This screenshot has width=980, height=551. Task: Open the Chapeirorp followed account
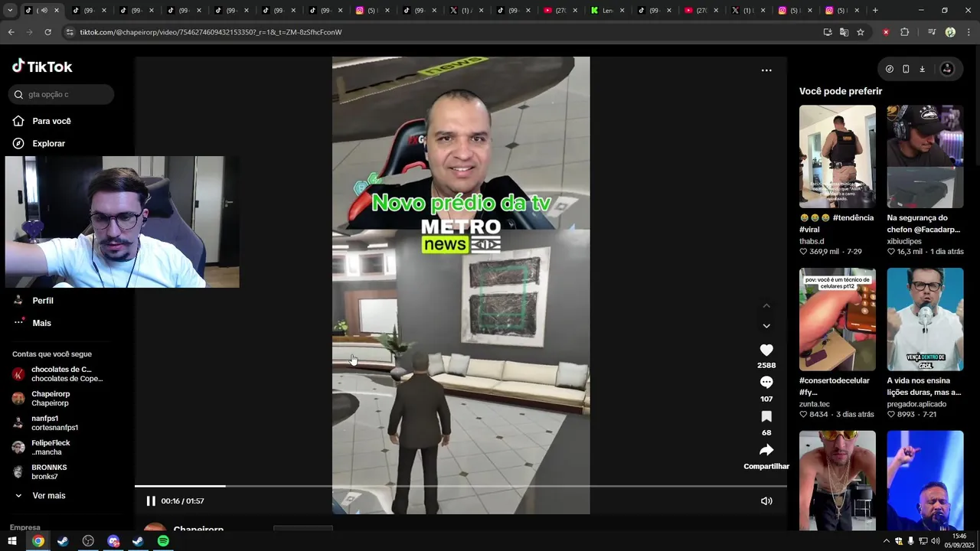(x=51, y=399)
